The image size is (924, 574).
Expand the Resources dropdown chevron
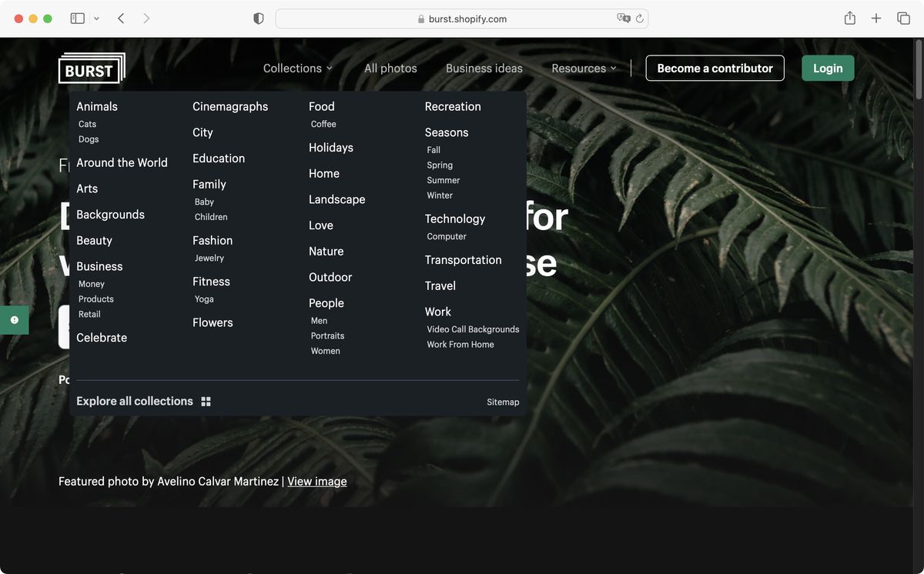(614, 68)
